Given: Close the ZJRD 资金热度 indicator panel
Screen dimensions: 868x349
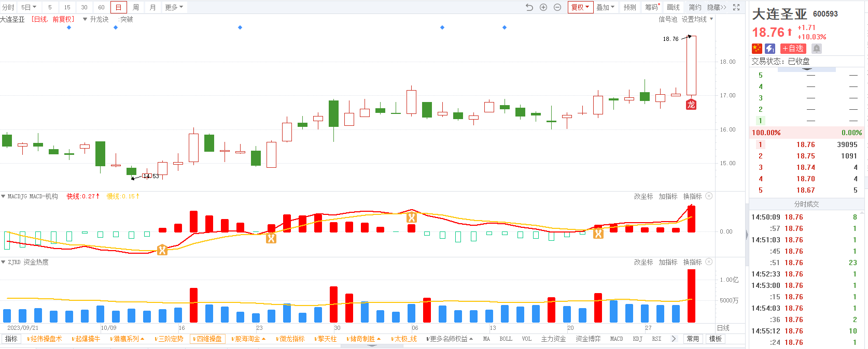Looking at the screenshot, I should (709, 261).
